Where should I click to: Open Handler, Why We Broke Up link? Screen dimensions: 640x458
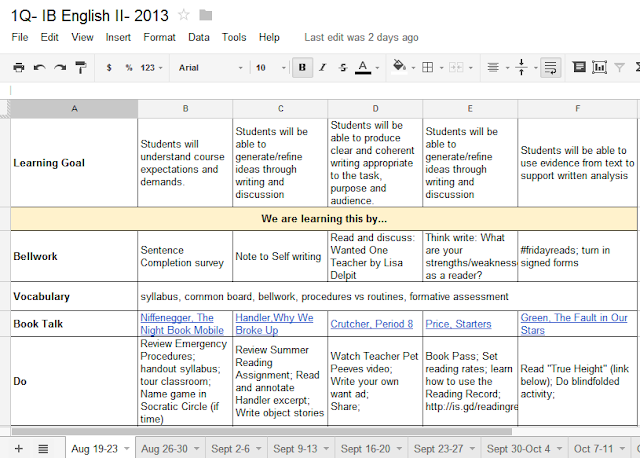274,324
